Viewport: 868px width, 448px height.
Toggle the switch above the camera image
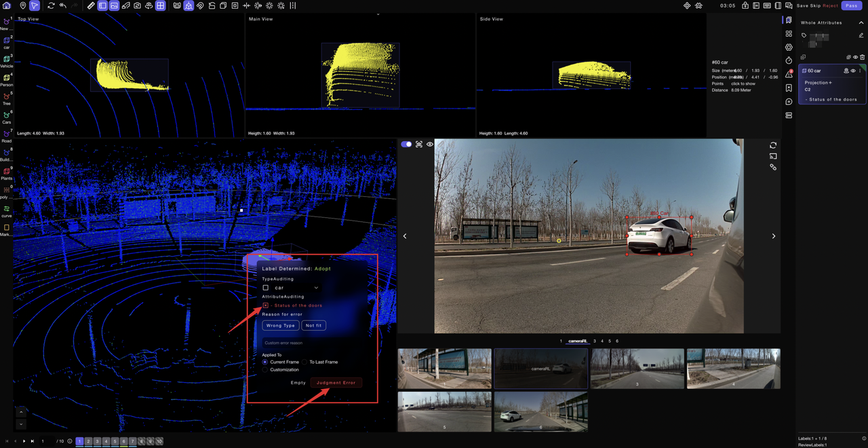pyautogui.click(x=406, y=144)
